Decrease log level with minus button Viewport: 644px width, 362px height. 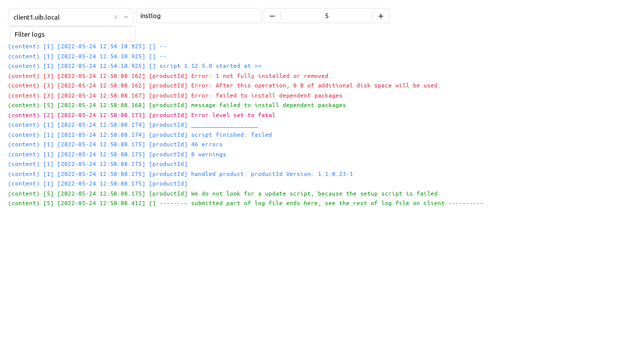pos(272,16)
